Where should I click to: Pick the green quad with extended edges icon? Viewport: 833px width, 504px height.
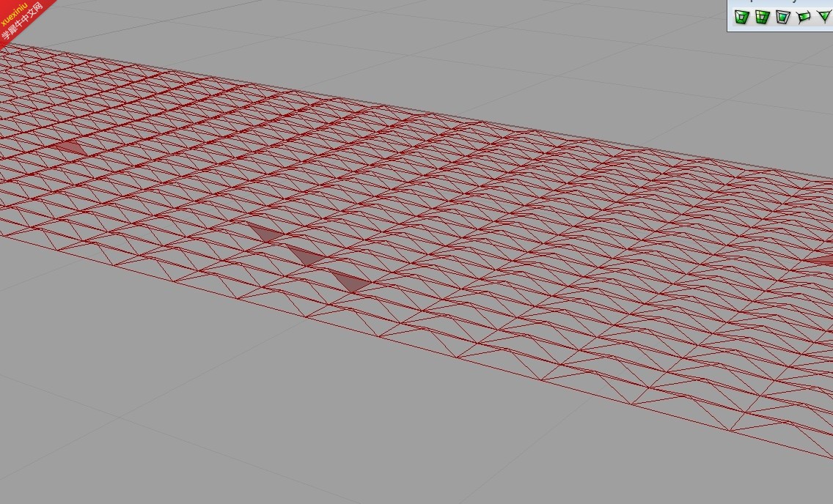[x=804, y=17]
